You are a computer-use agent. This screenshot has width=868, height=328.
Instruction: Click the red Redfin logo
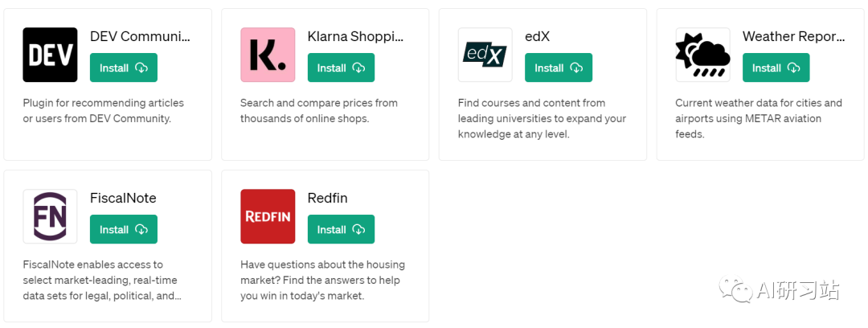tap(268, 216)
